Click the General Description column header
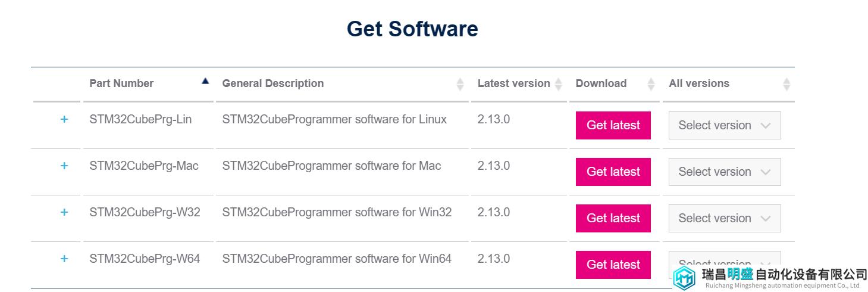 (x=273, y=83)
